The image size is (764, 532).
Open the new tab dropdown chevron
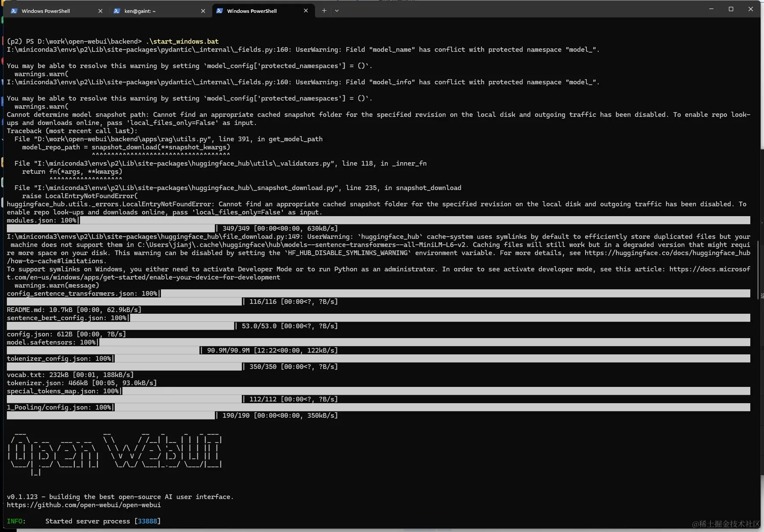click(x=338, y=11)
